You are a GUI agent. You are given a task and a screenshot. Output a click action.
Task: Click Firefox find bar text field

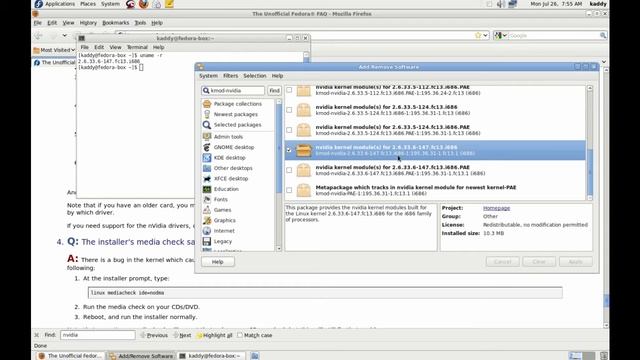point(98,335)
